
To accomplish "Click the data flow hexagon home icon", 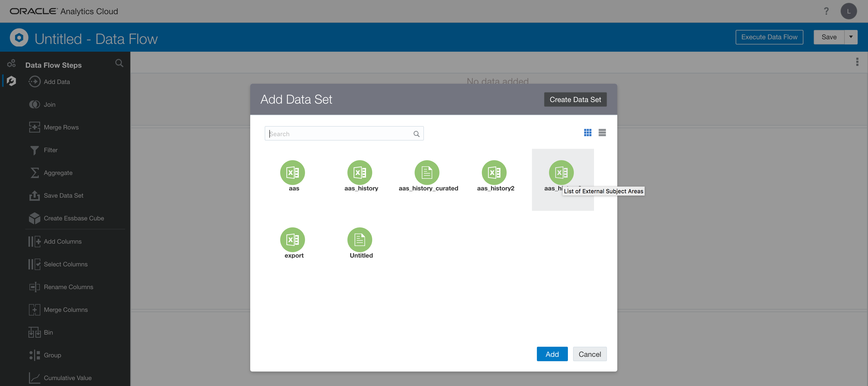I will tap(19, 37).
